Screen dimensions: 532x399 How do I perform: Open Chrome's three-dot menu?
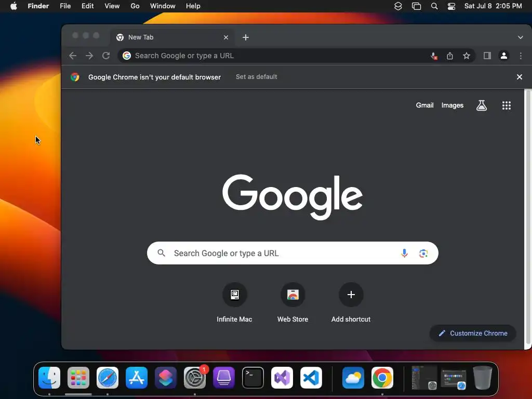521,56
